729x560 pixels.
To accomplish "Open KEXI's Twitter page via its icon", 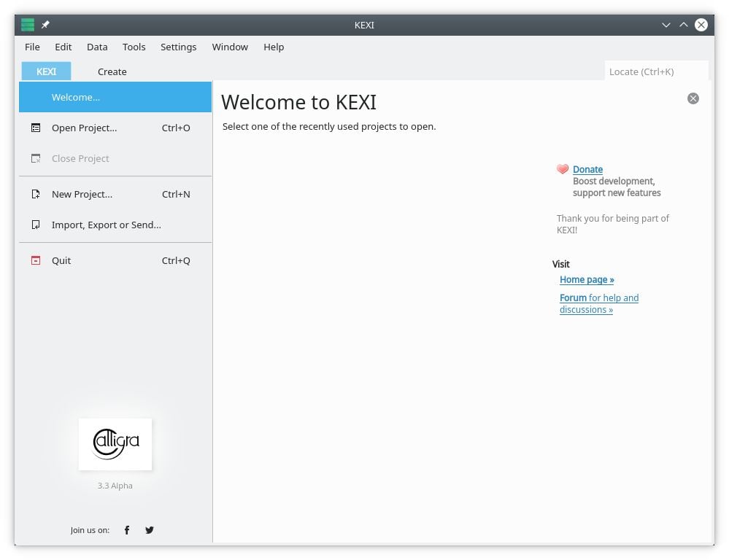I will (x=149, y=530).
